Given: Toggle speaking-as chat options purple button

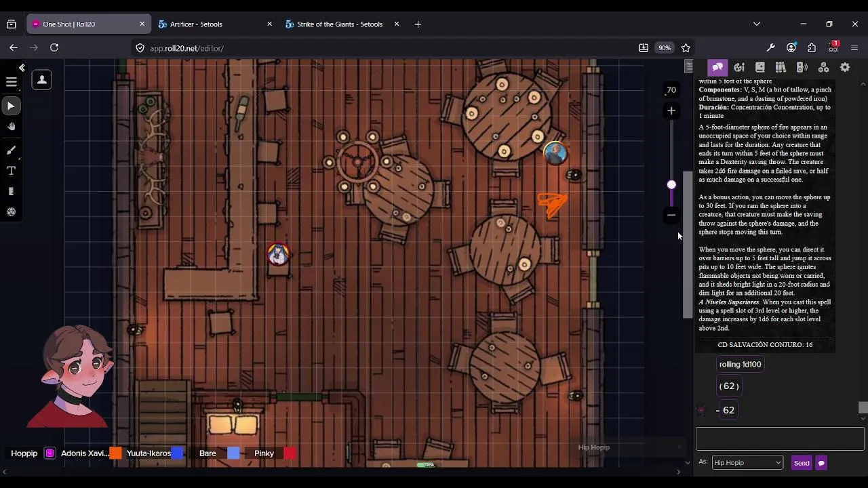Looking at the screenshot, I should [x=821, y=463].
